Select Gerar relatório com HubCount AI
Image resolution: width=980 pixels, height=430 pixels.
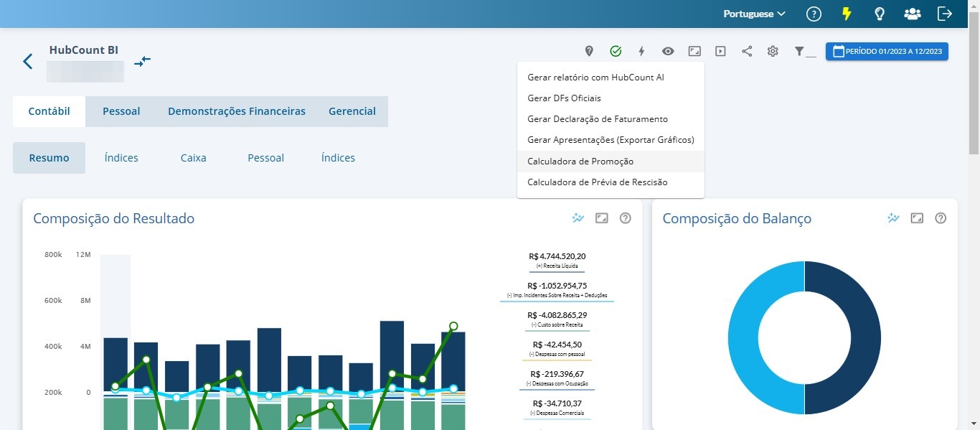click(x=611, y=77)
